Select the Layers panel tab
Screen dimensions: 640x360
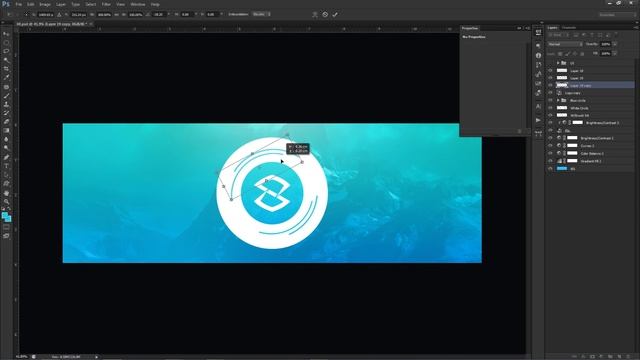553,28
